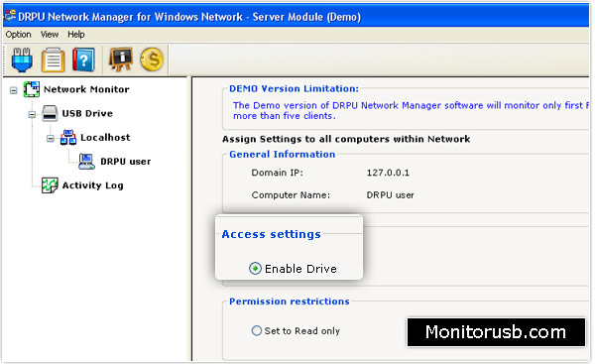Open the Option menu
Viewport: 595px width, 364px height.
[18, 35]
